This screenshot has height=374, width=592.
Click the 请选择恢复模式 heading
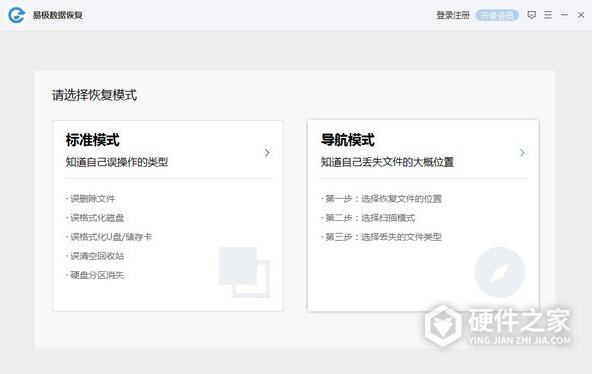(x=94, y=95)
